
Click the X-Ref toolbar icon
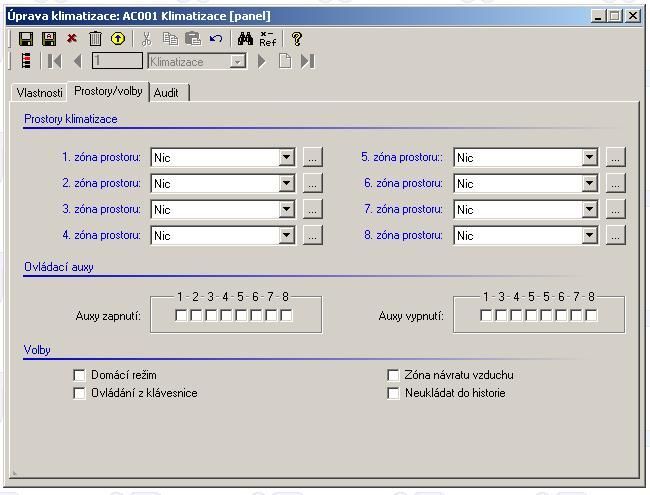(267, 39)
